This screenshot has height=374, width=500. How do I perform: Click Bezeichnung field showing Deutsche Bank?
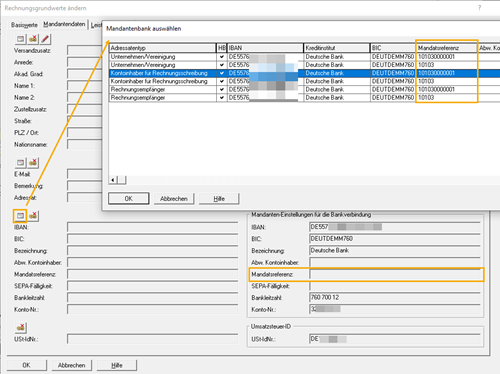tap(395, 251)
